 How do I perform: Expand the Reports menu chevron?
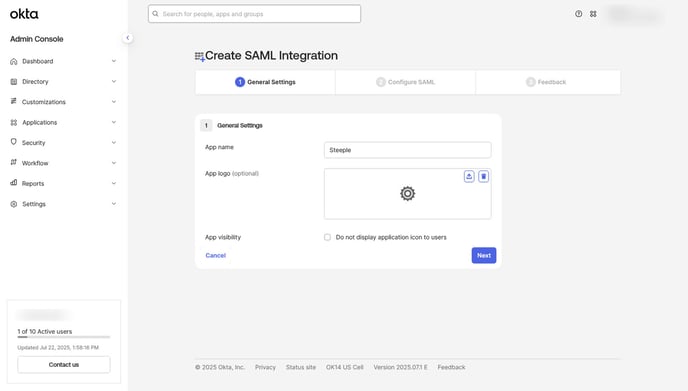click(114, 183)
